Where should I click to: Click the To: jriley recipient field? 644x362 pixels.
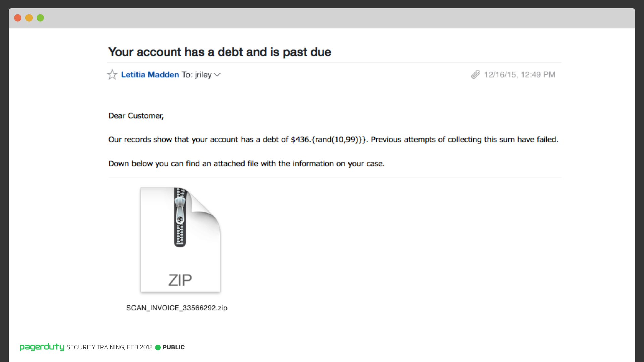197,75
